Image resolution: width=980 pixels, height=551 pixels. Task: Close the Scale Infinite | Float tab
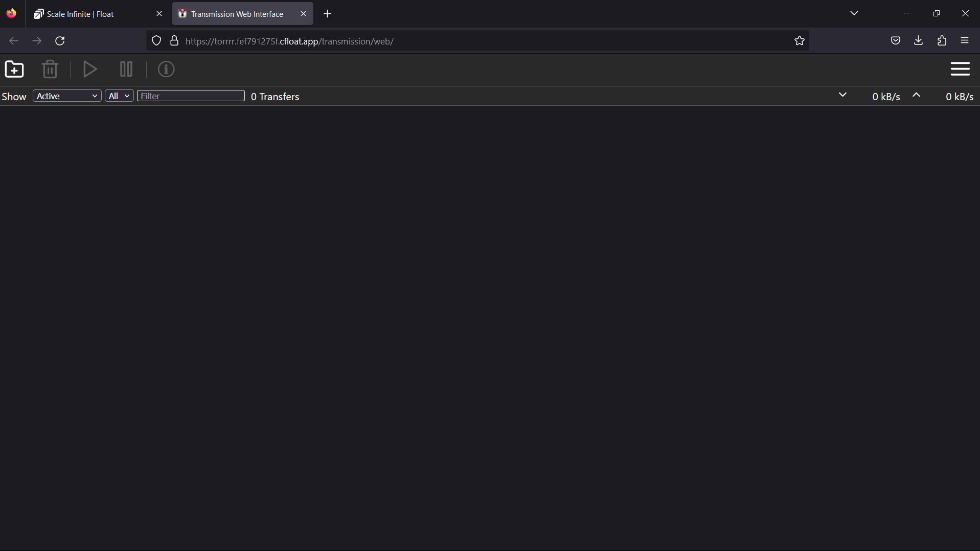tap(159, 14)
